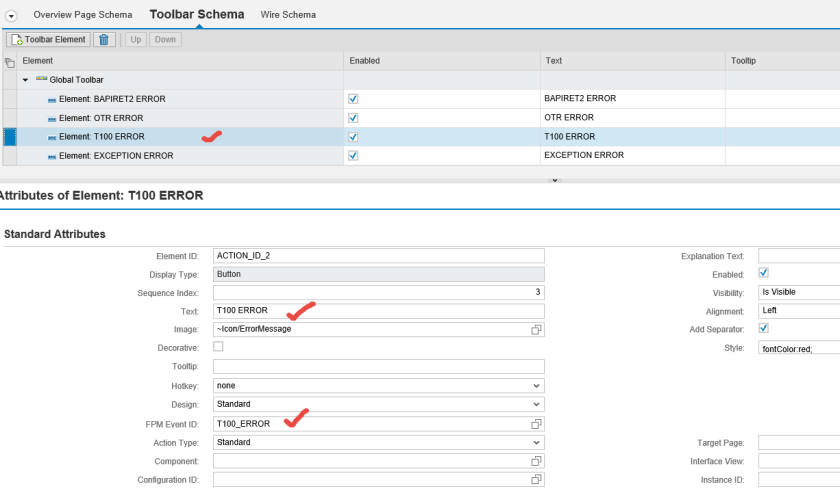Click the Global Toolbar icon

(x=41, y=79)
